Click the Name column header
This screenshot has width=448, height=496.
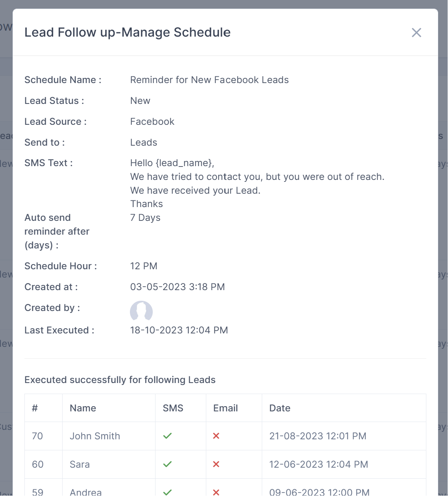pos(83,408)
